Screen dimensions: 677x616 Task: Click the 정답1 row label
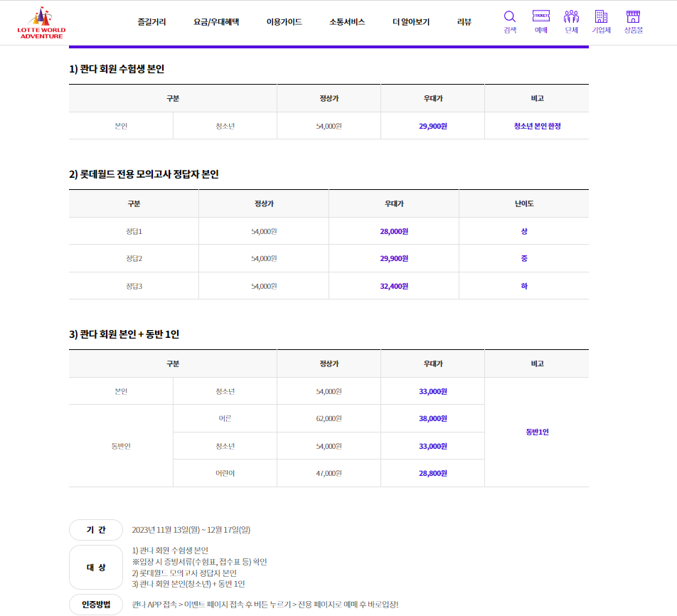click(134, 232)
